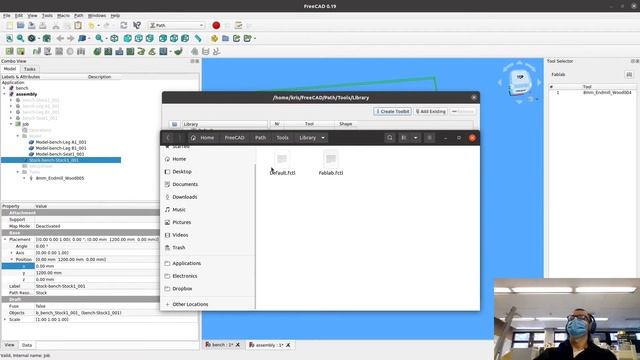
Task: Open the File menu
Action: tap(7, 16)
